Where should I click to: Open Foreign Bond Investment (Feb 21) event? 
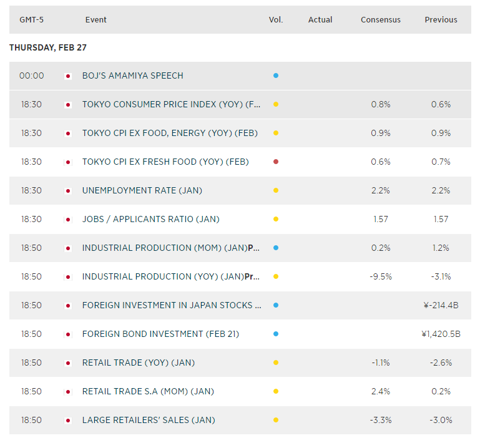(x=160, y=334)
